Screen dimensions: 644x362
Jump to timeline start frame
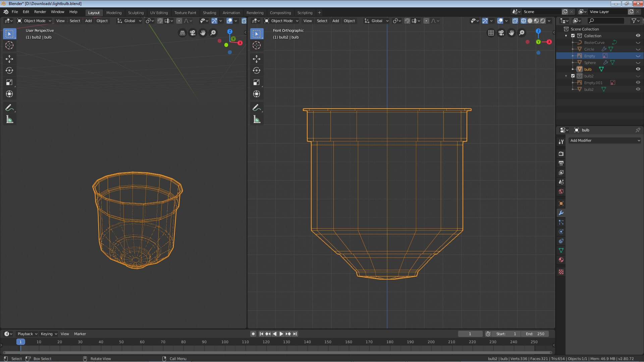(261, 334)
